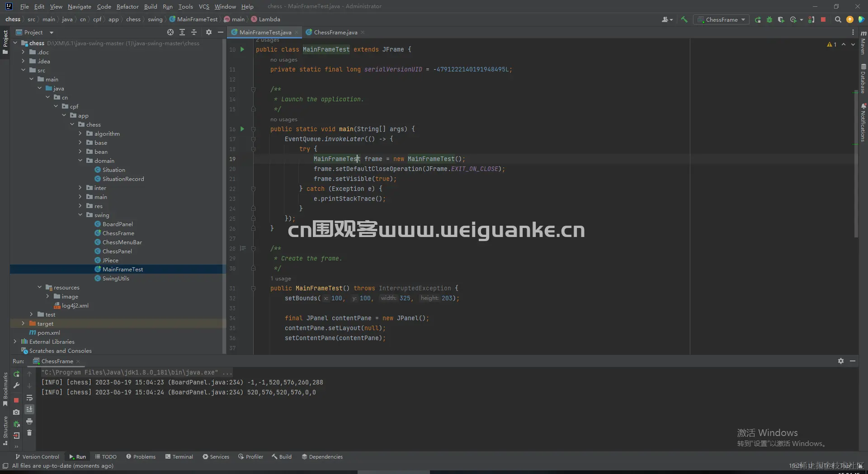The height and width of the screenshot is (474, 868).
Task: Click the run gutter arrow beside the main method
Action: tap(242, 129)
